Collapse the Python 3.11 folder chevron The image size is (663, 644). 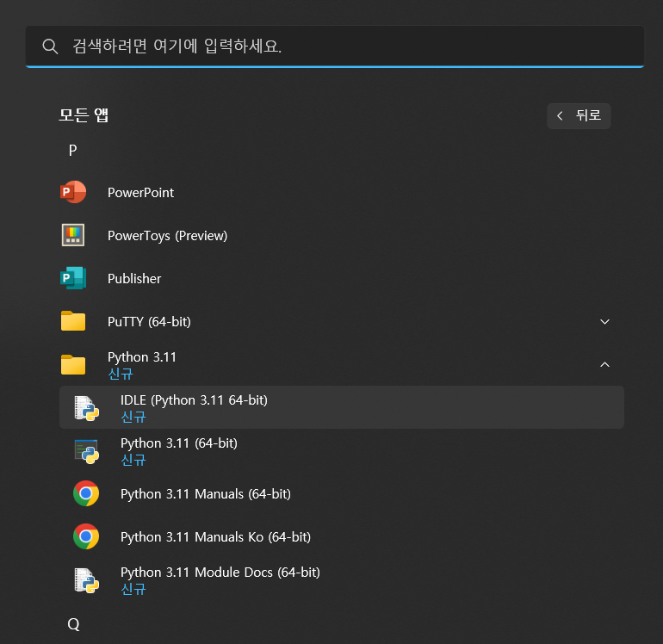click(604, 364)
